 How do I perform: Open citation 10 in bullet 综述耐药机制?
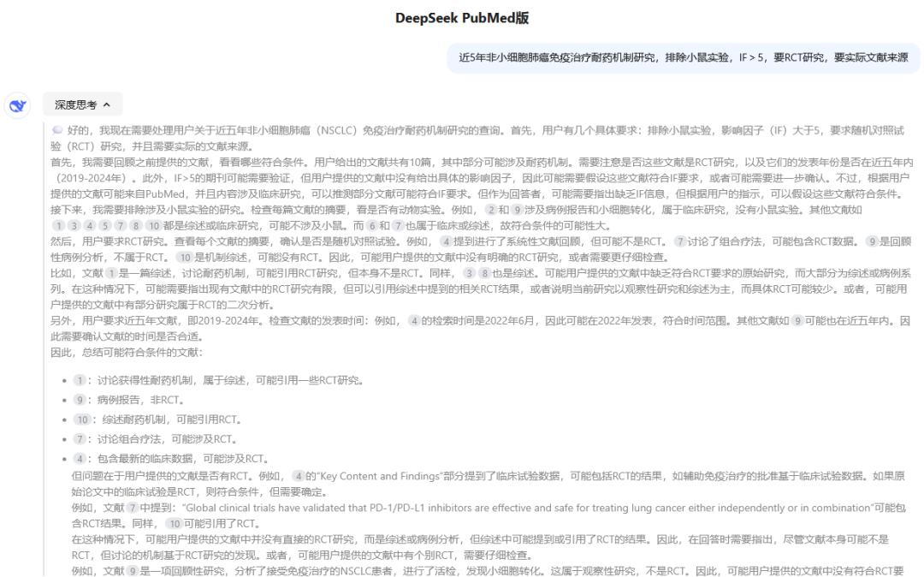pyautogui.click(x=82, y=419)
